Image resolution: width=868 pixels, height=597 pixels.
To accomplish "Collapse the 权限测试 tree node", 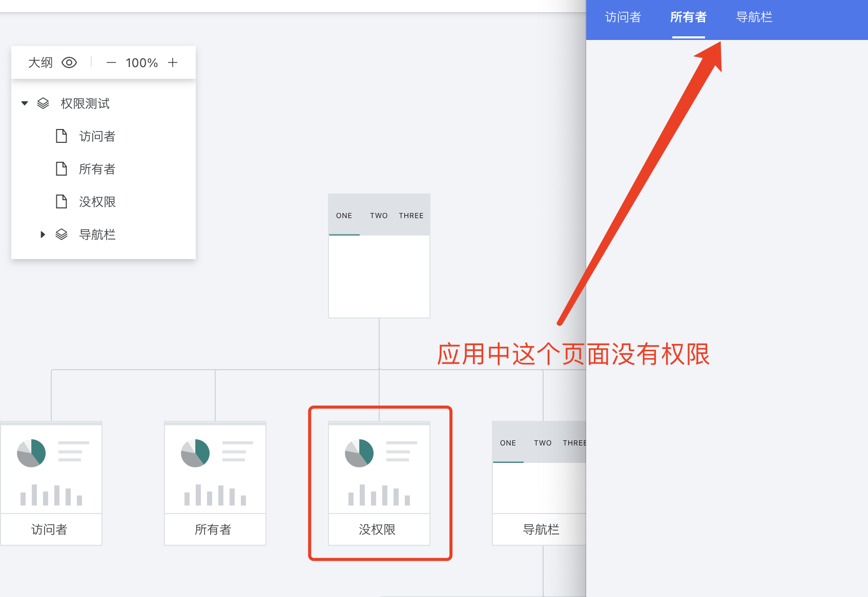I will (25, 103).
